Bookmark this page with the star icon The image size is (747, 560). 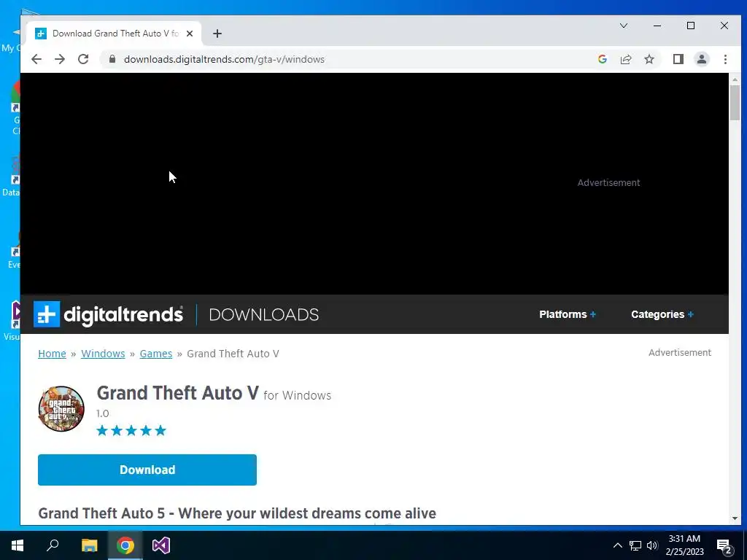(x=649, y=59)
